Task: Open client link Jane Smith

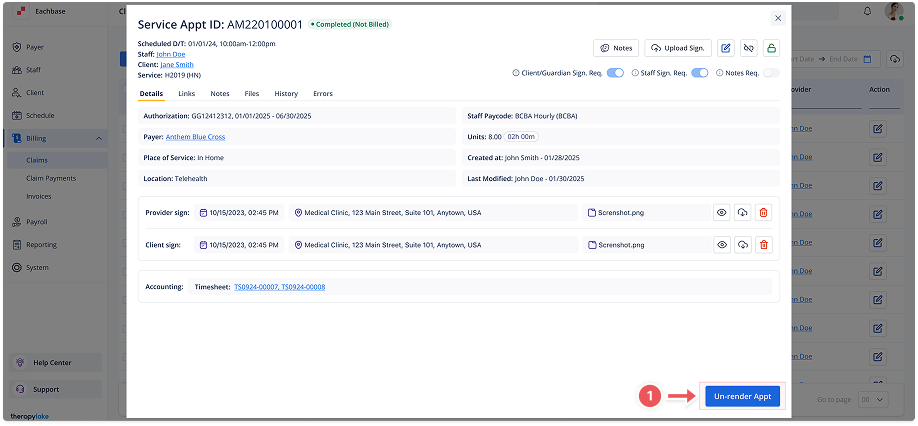Action: (x=177, y=65)
